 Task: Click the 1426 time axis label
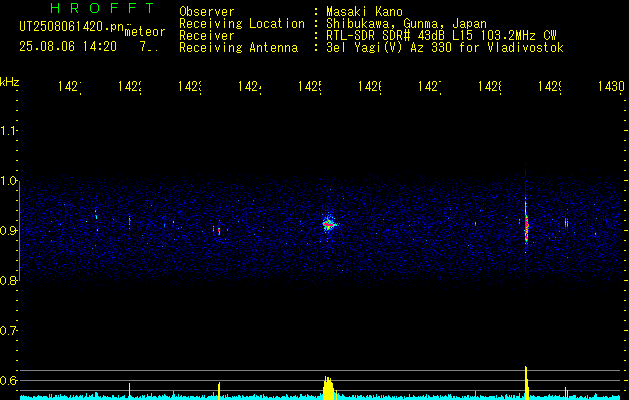pyautogui.click(x=370, y=87)
